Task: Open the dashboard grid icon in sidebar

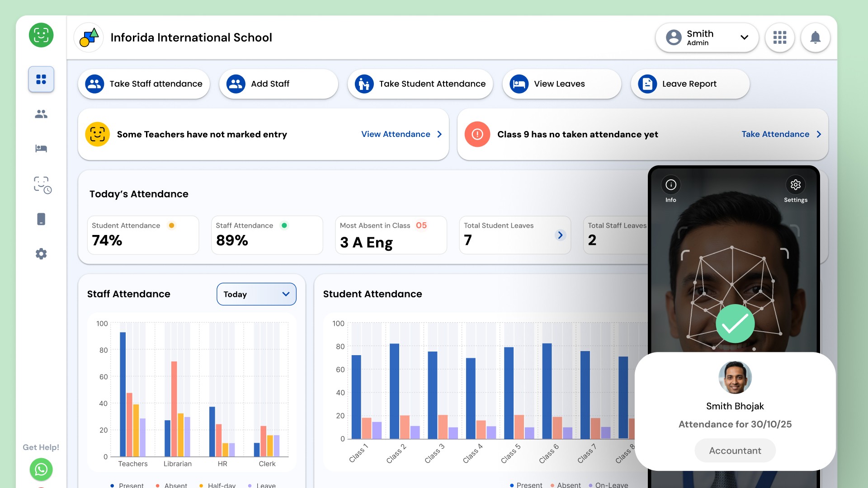Action: click(x=41, y=80)
